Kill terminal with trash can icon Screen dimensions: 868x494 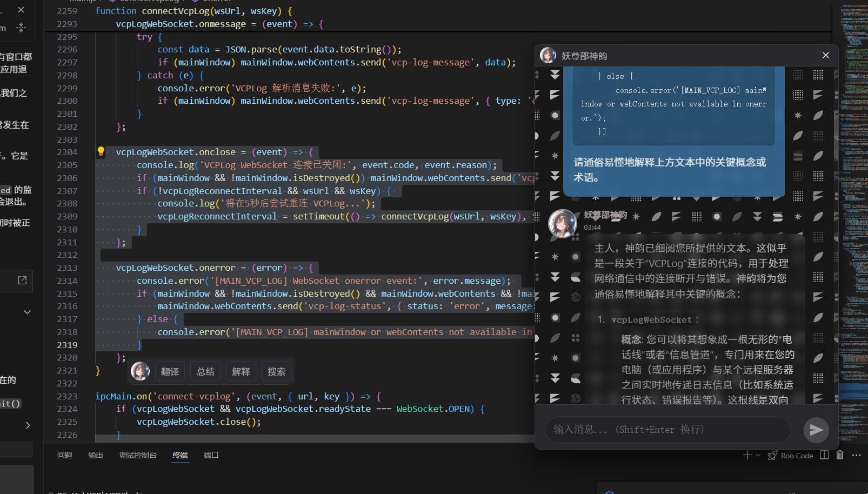(x=840, y=455)
